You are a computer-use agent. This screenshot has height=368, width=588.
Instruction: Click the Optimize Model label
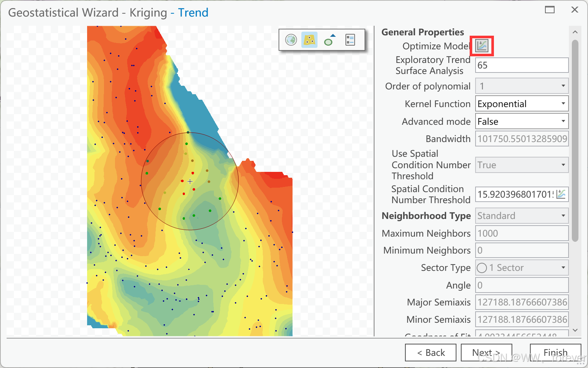pos(436,46)
